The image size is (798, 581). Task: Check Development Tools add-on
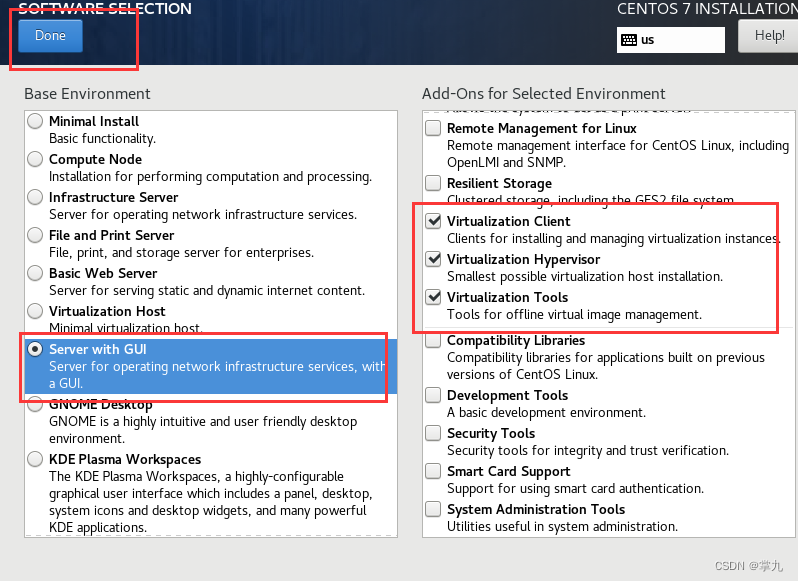(433, 395)
